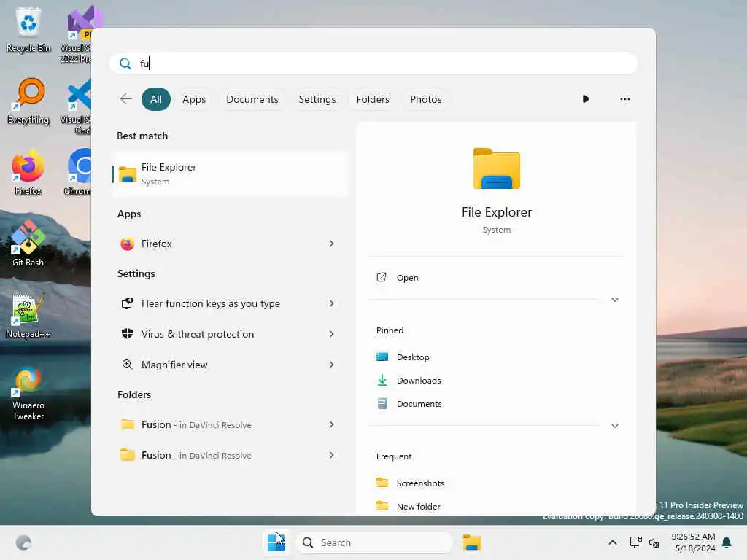Expand the Magnifier view chevron

(x=331, y=365)
